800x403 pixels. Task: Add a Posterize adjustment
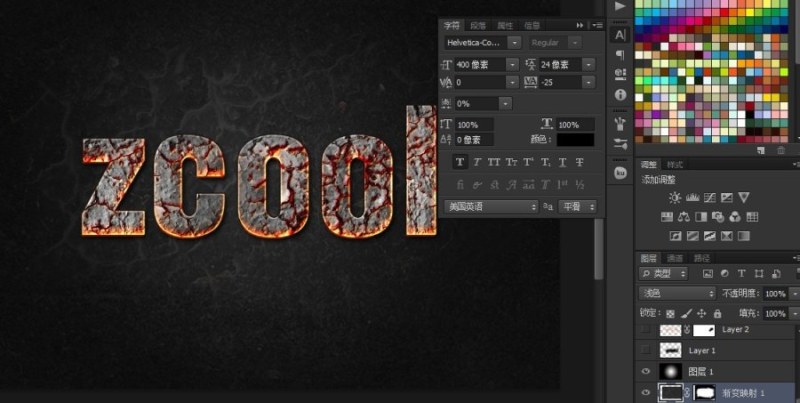point(692,236)
